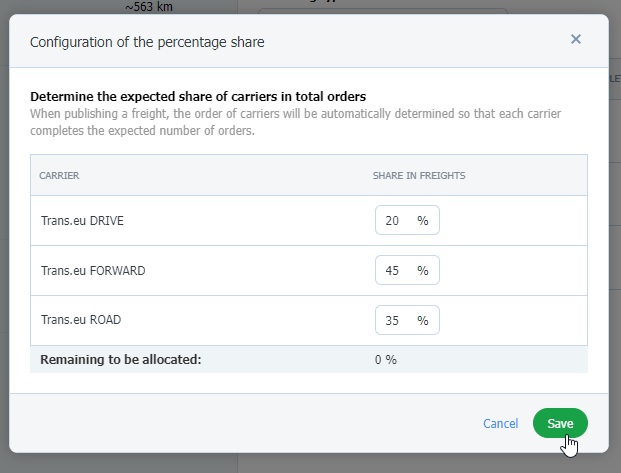Click the percent sign in FORWARD field

click(423, 271)
